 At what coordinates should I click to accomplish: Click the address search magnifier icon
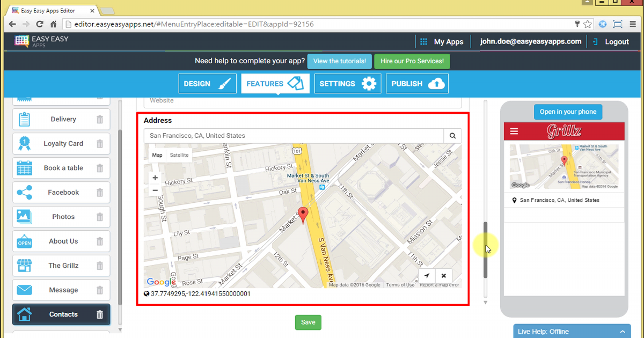(x=452, y=136)
